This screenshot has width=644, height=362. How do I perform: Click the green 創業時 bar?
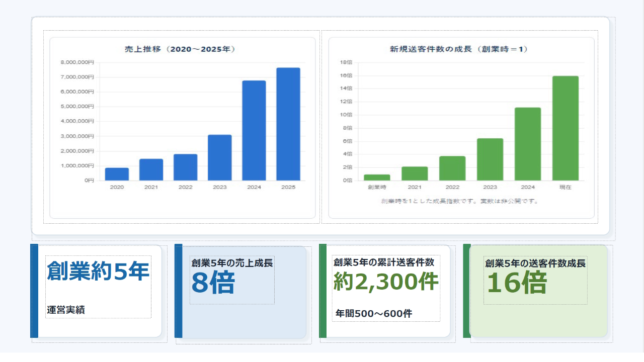377,177
